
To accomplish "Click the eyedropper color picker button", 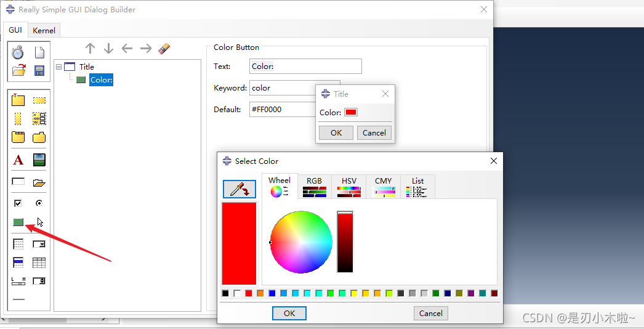I will [239, 189].
